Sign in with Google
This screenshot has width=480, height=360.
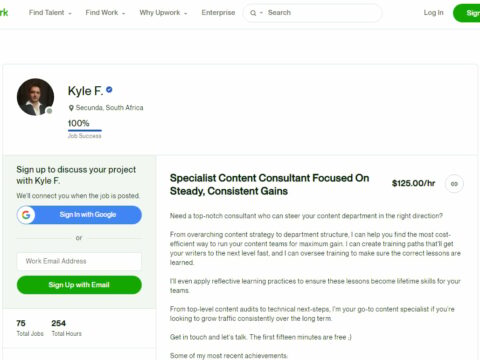point(79,215)
